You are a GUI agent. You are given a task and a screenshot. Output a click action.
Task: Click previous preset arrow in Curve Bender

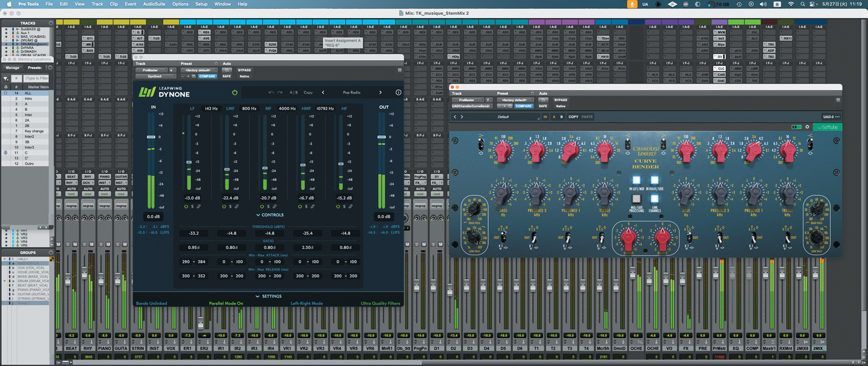point(455,116)
